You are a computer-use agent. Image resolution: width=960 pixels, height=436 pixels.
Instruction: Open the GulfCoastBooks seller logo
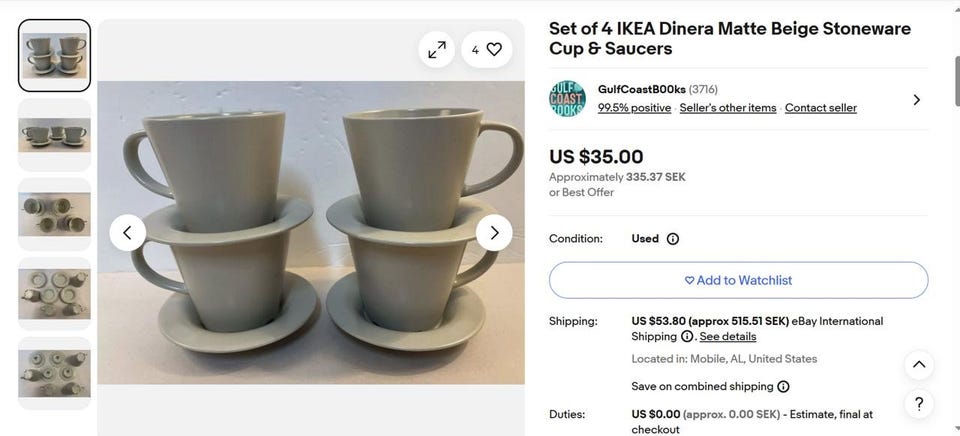pos(567,98)
